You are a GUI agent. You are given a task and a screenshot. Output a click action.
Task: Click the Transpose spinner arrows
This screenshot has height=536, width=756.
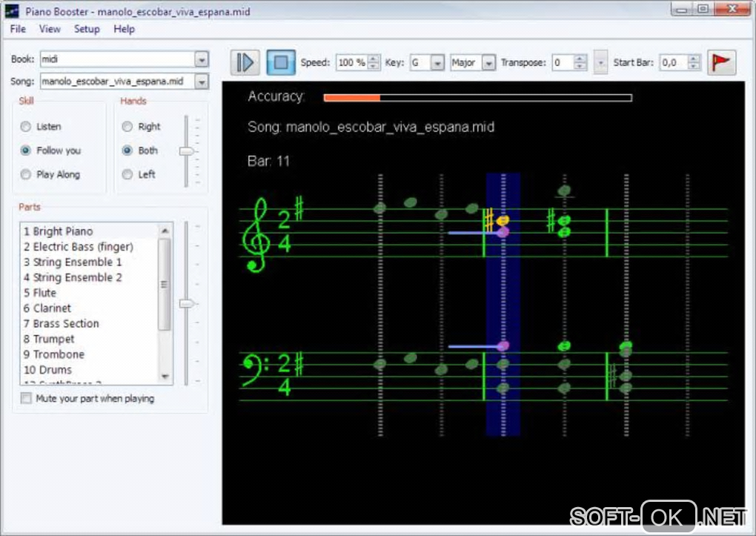coord(580,62)
